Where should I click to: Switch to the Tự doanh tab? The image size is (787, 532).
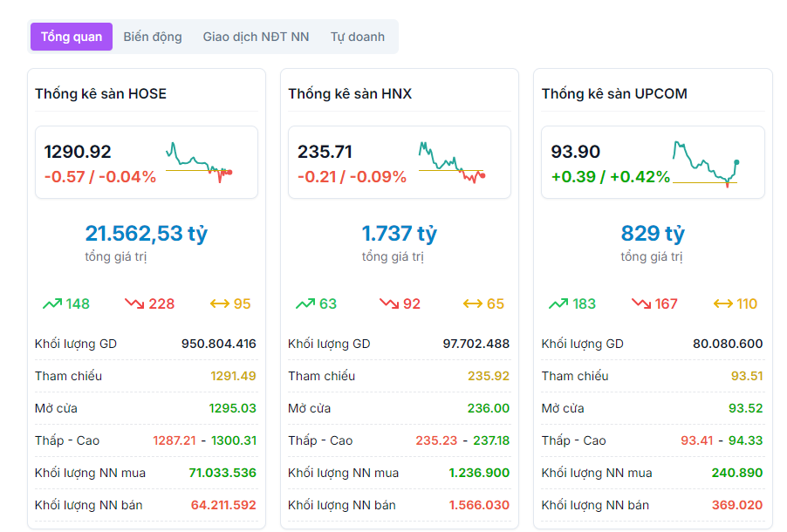357,37
